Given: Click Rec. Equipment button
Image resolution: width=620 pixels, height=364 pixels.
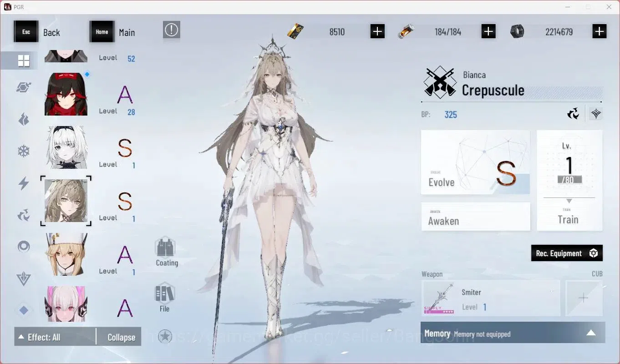Looking at the screenshot, I should [567, 253].
